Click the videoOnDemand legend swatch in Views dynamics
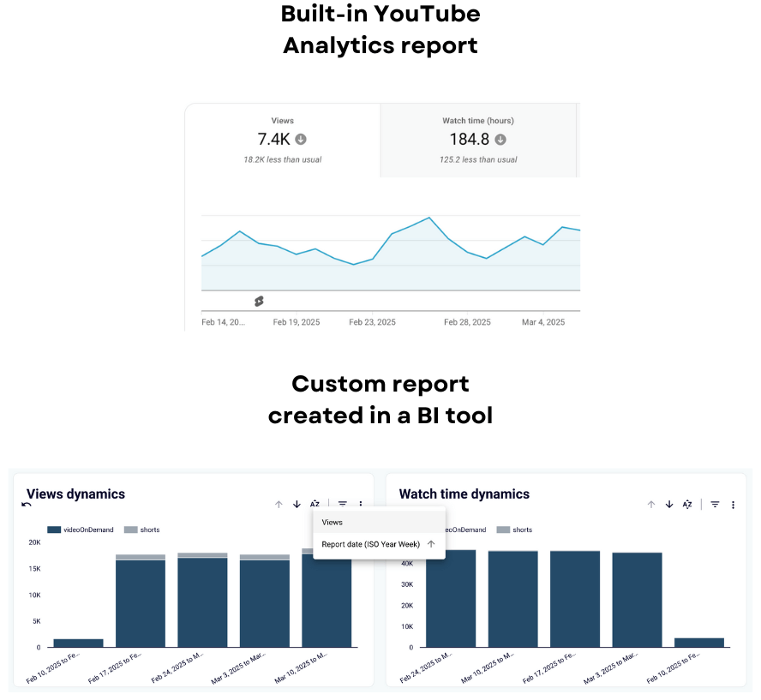Screen dimensions: 761x700 54,529
